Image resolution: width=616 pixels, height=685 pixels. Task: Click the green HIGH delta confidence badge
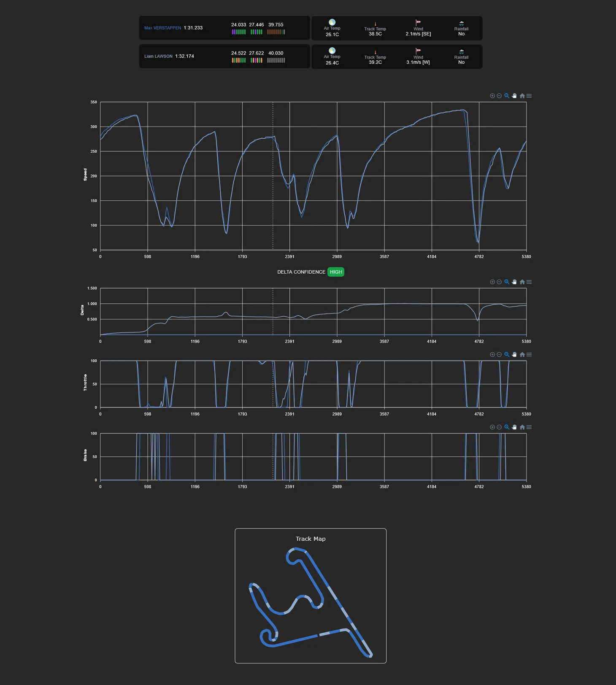336,272
